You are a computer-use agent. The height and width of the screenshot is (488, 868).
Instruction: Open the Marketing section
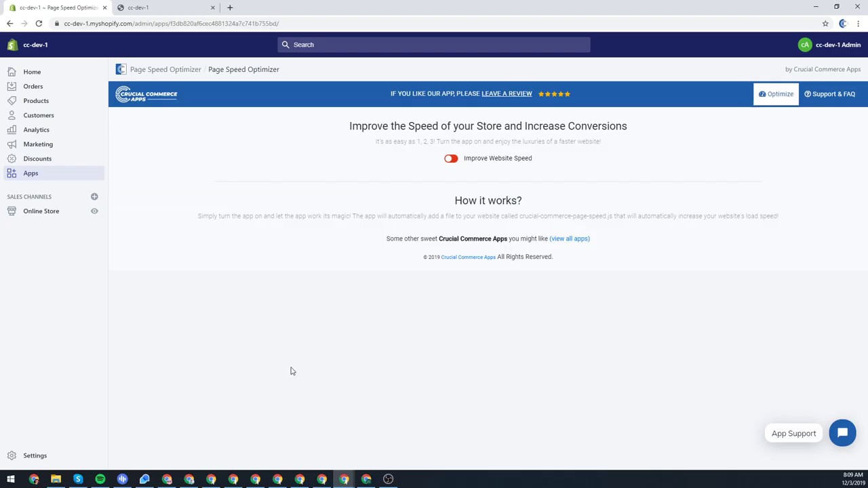coord(38,144)
